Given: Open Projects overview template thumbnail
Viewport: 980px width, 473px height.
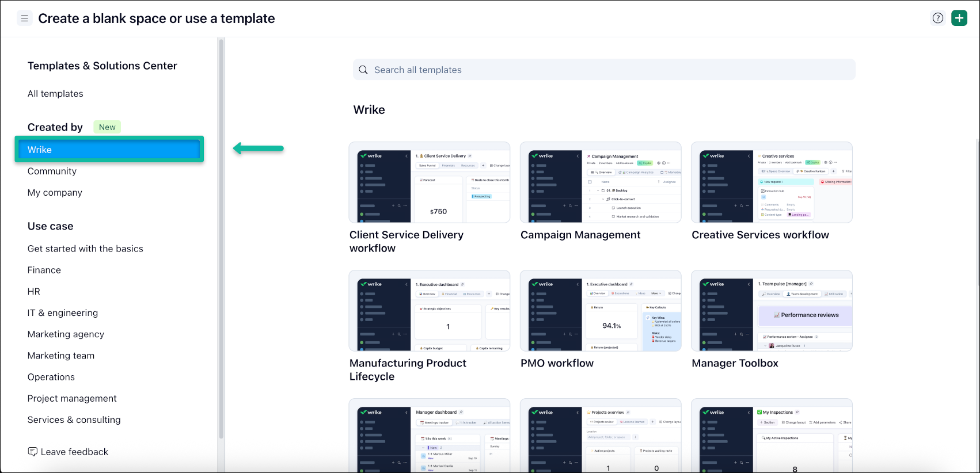Looking at the screenshot, I should point(601,436).
